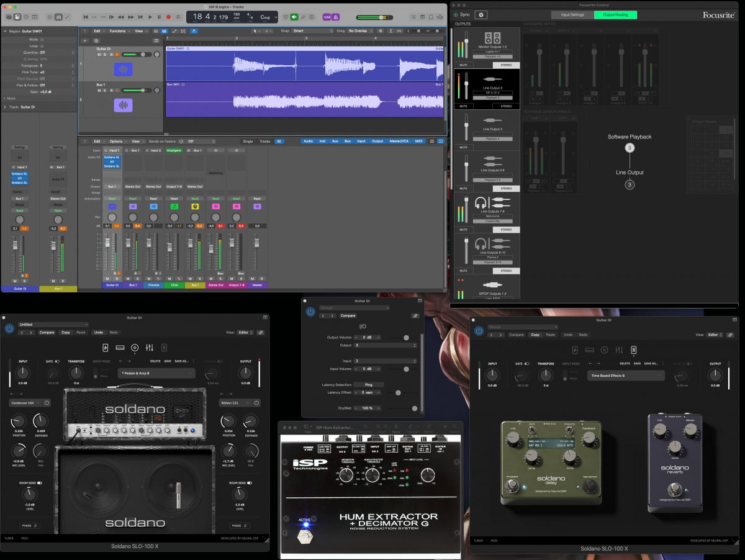This screenshot has height=560, width=745.
Task: Open the Ribbon 121 microphone dropdown
Action: [235, 402]
